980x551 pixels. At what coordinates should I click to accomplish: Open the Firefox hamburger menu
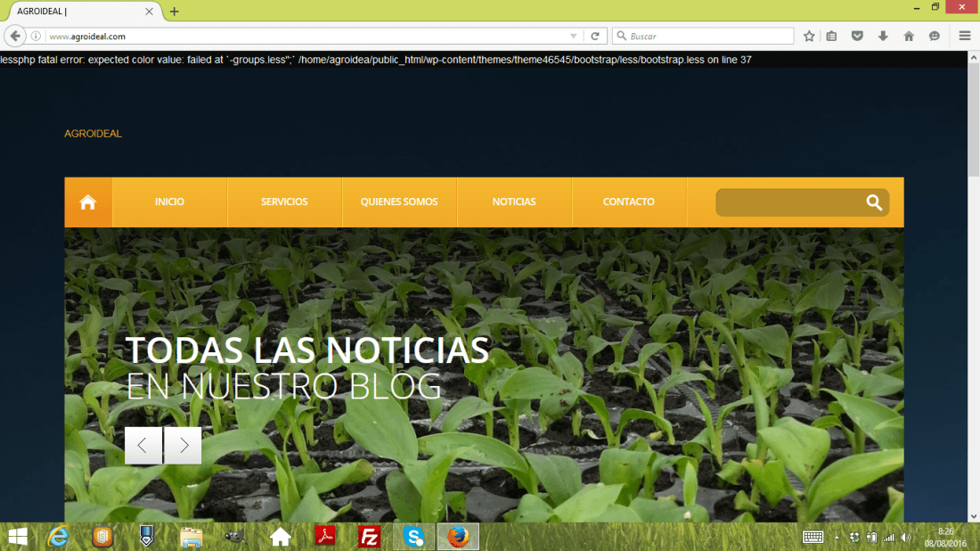pos(965,37)
